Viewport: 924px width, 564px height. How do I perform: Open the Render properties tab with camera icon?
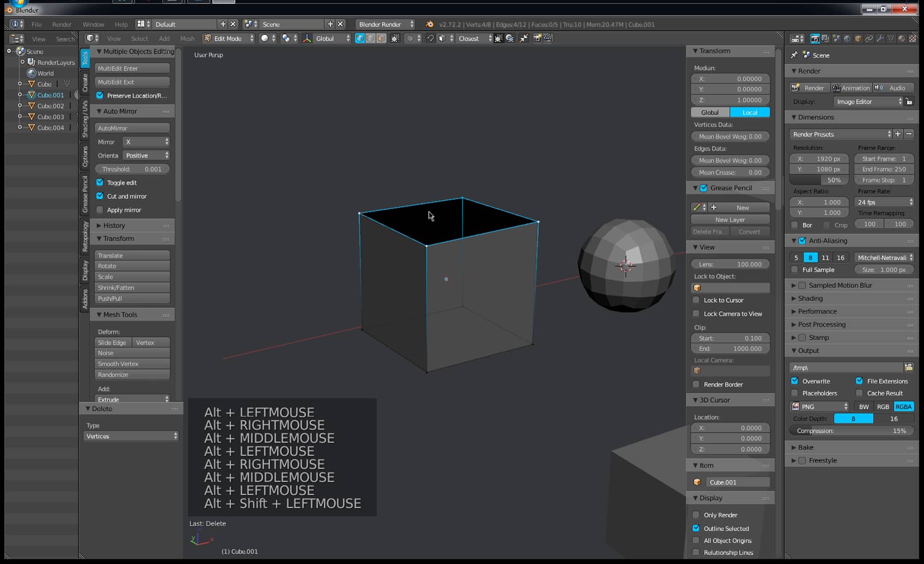click(x=816, y=39)
